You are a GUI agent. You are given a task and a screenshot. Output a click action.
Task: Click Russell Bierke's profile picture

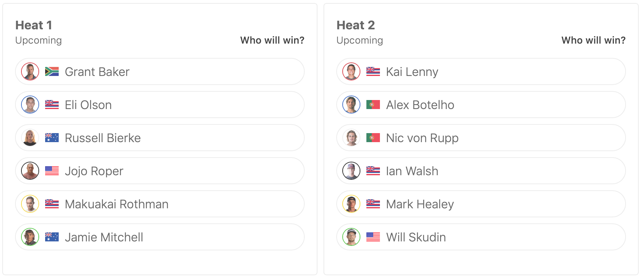point(30,138)
